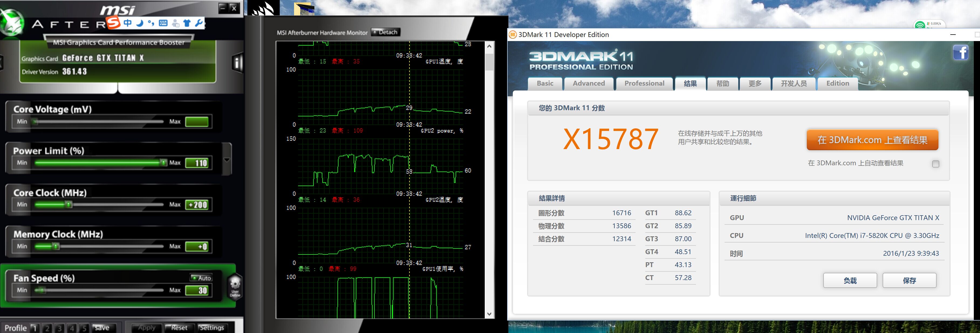This screenshot has height=333, width=980.
Task: Open the Sogou wrench toolbox icon
Action: [x=199, y=23]
